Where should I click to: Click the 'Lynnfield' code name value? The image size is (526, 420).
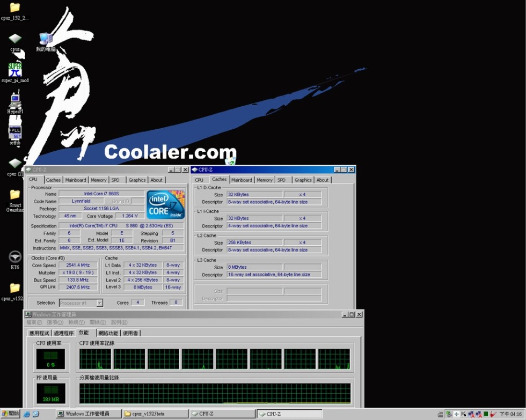point(81,201)
